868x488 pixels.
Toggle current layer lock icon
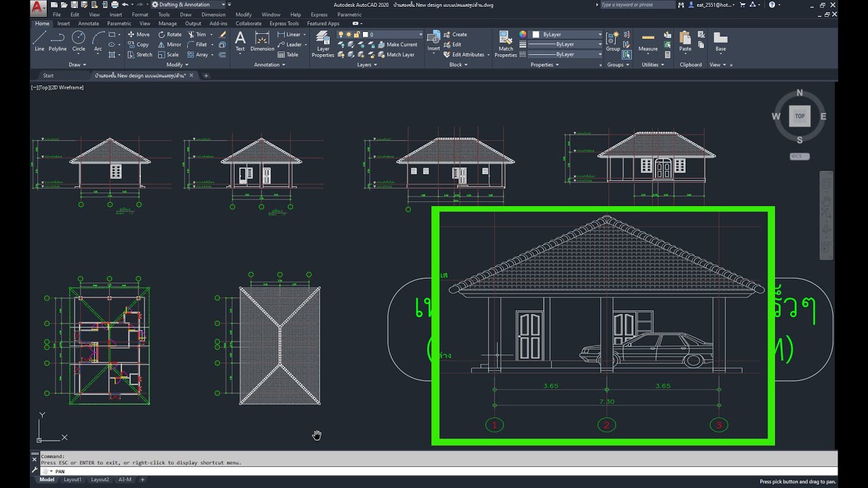coord(356,35)
